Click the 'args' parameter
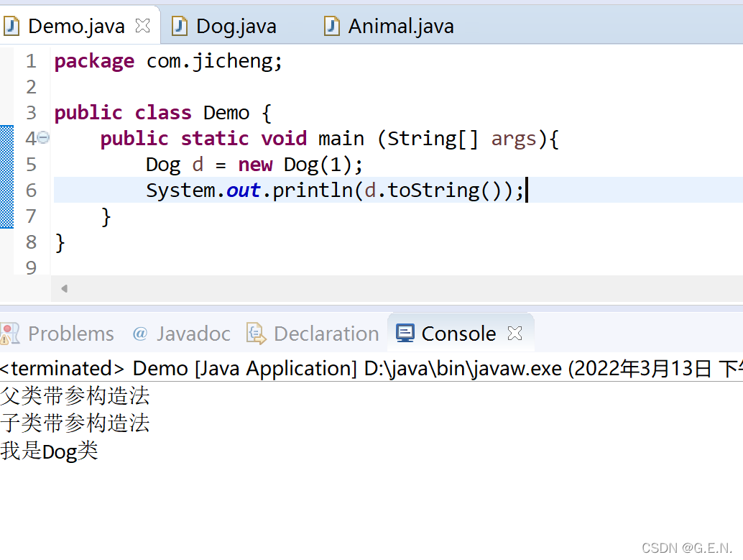The height and width of the screenshot is (560, 743). [x=514, y=139]
